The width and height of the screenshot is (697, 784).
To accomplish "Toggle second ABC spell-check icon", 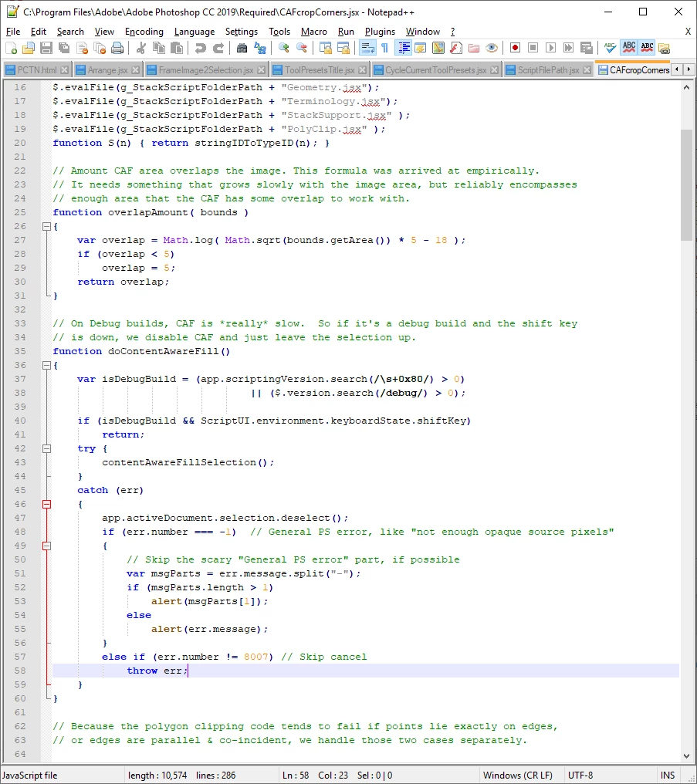I will tap(647, 48).
